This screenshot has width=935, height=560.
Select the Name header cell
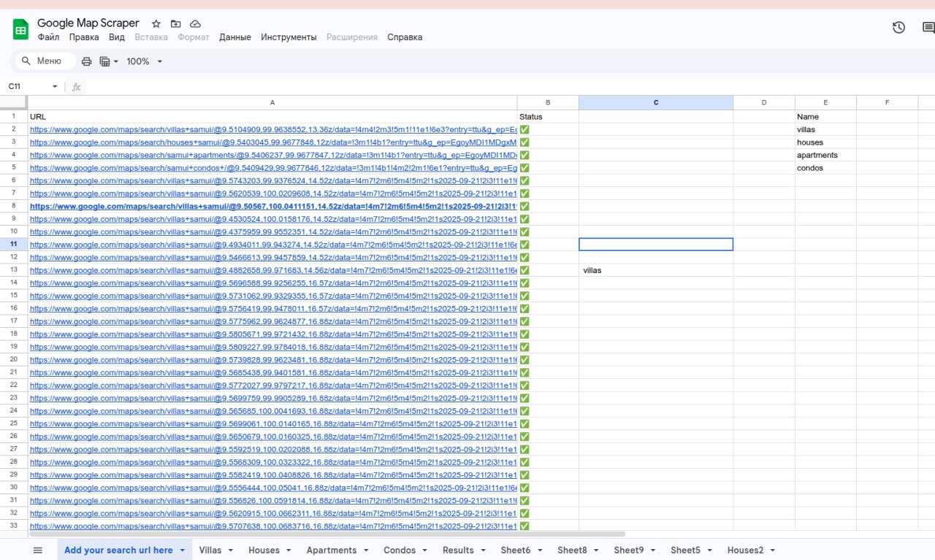pyautogui.click(x=825, y=117)
